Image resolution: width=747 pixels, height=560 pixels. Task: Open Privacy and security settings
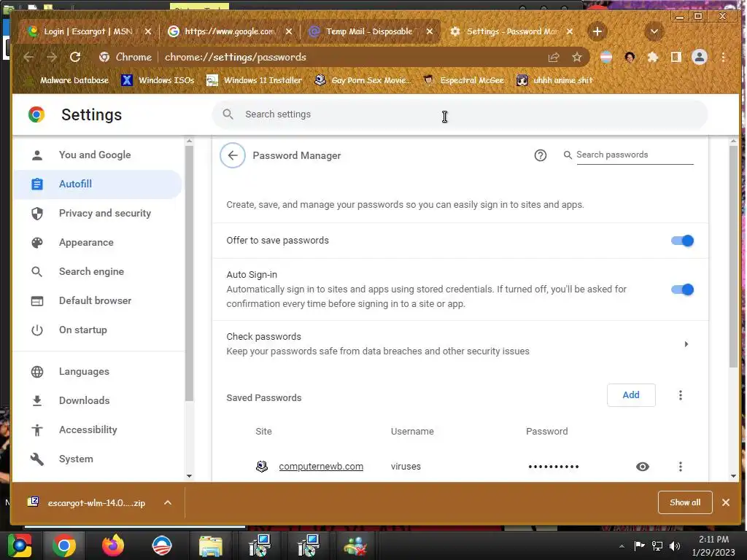tap(98, 214)
